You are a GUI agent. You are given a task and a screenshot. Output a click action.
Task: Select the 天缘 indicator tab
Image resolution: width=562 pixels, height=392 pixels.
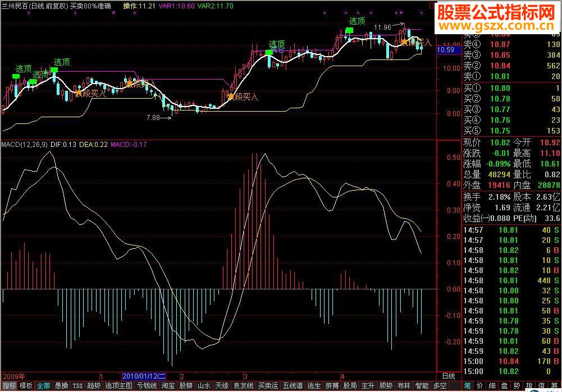coord(222,386)
